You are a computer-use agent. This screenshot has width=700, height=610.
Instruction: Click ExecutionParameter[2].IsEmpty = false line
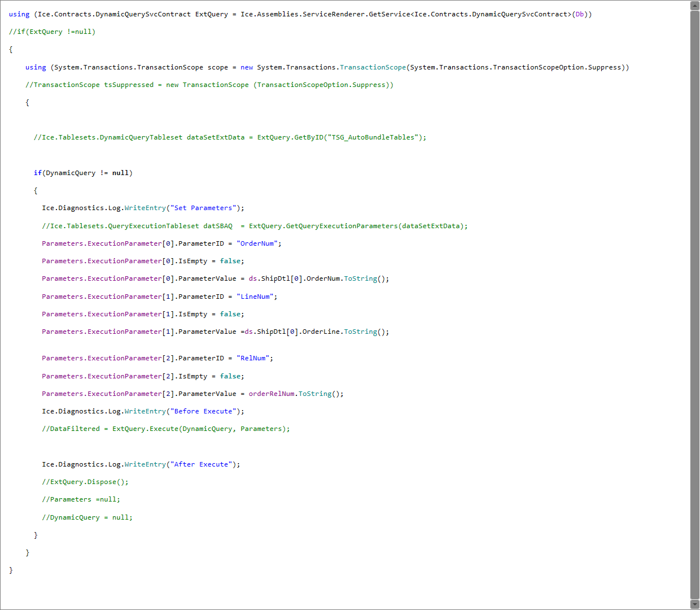[143, 376]
